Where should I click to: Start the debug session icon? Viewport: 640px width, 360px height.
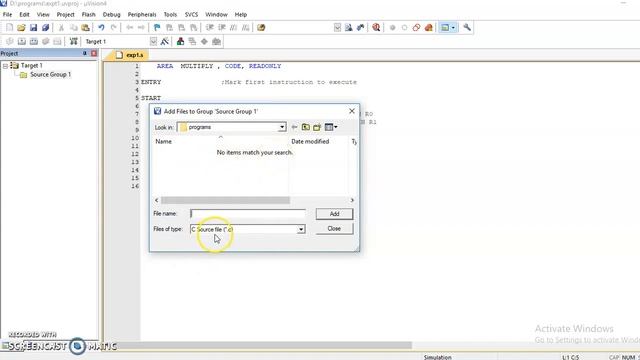[376, 28]
